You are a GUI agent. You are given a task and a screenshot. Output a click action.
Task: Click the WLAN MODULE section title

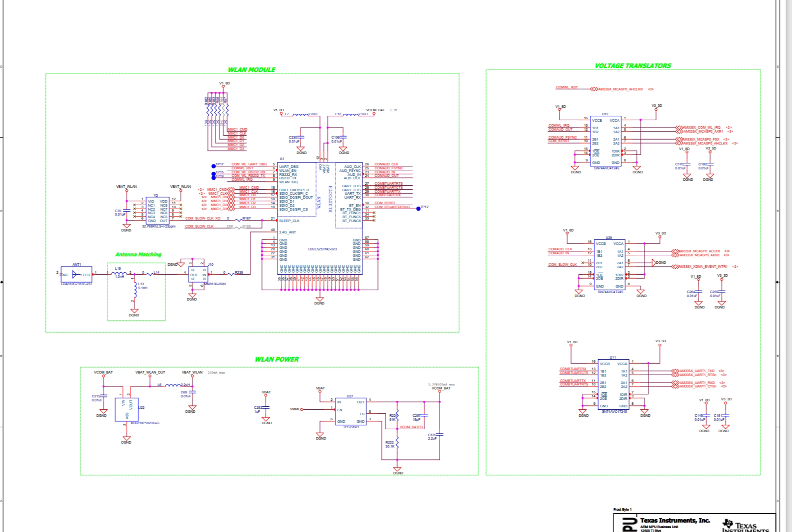point(251,70)
